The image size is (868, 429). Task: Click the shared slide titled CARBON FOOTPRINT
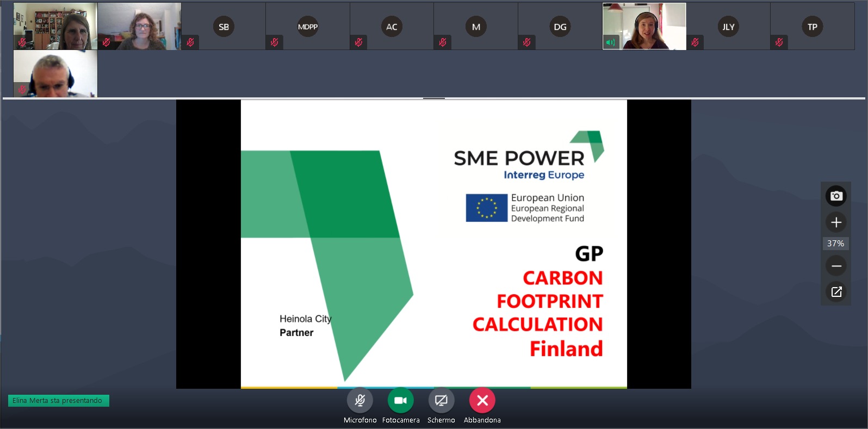click(434, 244)
